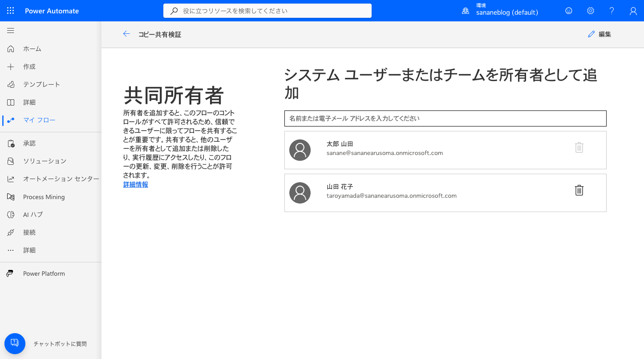Click the AI hub brain icon
The height and width of the screenshot is (359, 644).
coord(11,214)
